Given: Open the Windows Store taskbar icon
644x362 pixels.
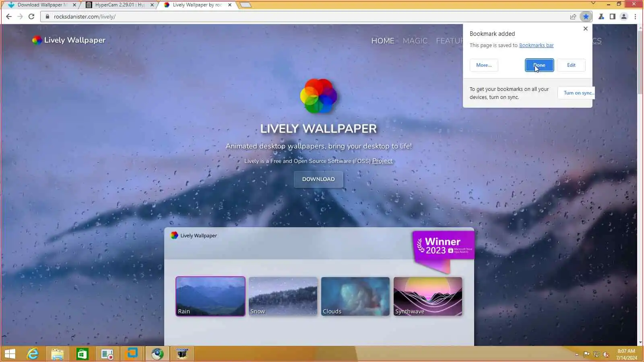Looking at the screenshot, I should [83, 354].
